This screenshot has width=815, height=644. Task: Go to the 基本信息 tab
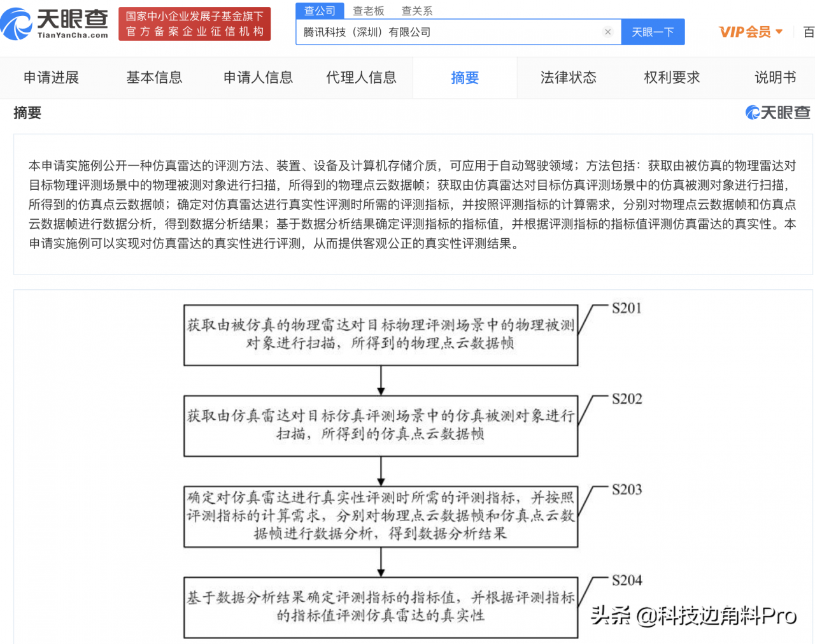point(154,78)
